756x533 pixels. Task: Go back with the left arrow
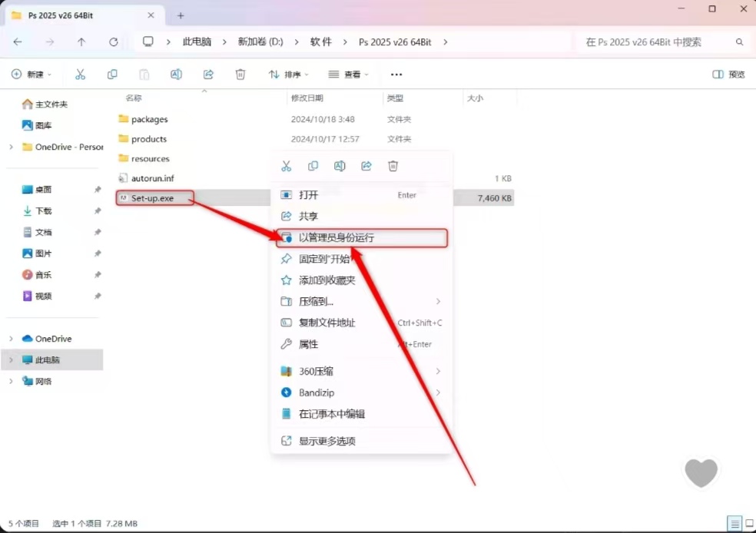(x=18, y=42)
